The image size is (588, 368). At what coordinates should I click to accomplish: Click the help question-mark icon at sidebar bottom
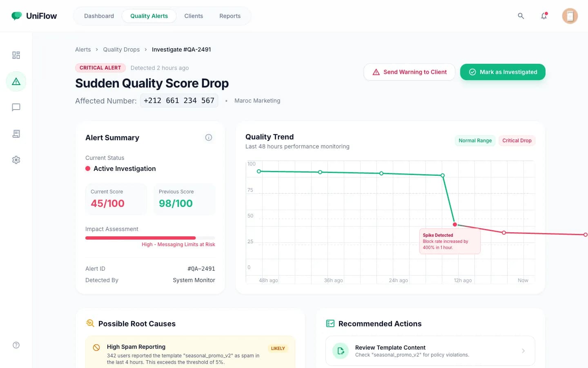(x=16, y=345)
